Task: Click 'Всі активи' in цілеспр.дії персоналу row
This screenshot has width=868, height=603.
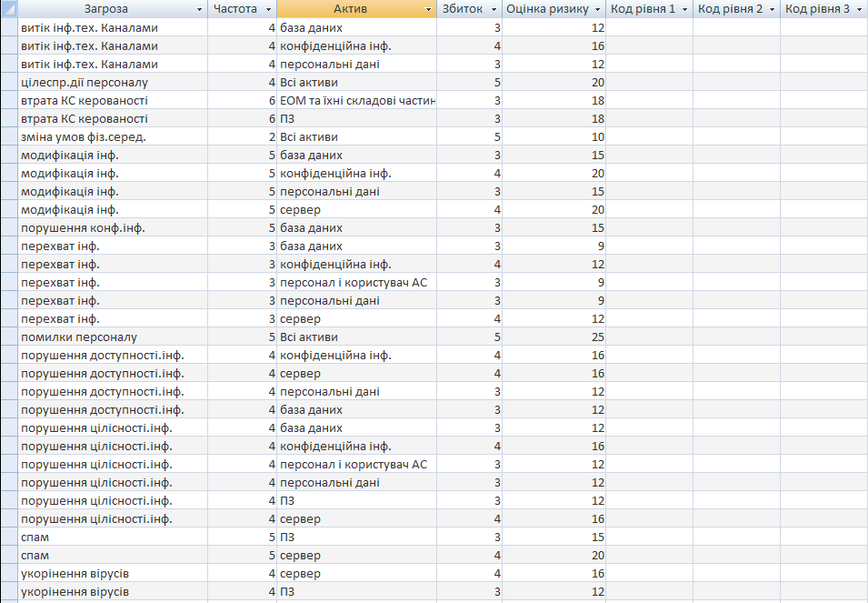Action: (356, 83)
